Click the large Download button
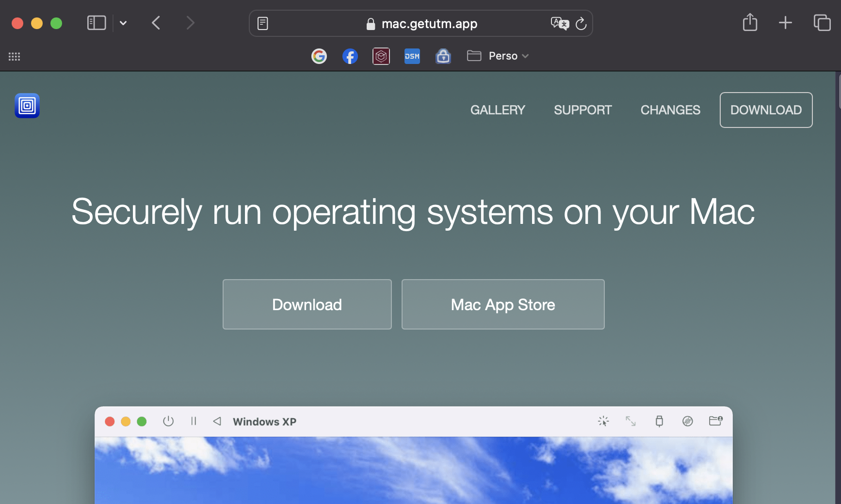The image size is (841, 504). pyautogui.click(x=307, y=304)
